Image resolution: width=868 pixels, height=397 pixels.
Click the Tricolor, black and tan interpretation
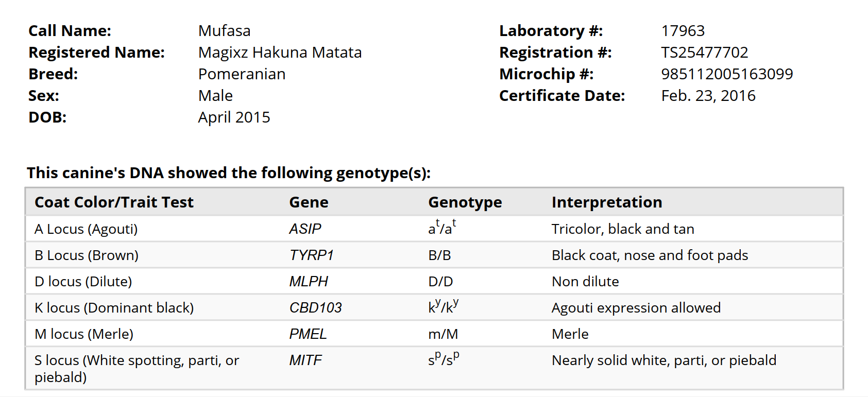pyautogui.click(x=622, y=229)
